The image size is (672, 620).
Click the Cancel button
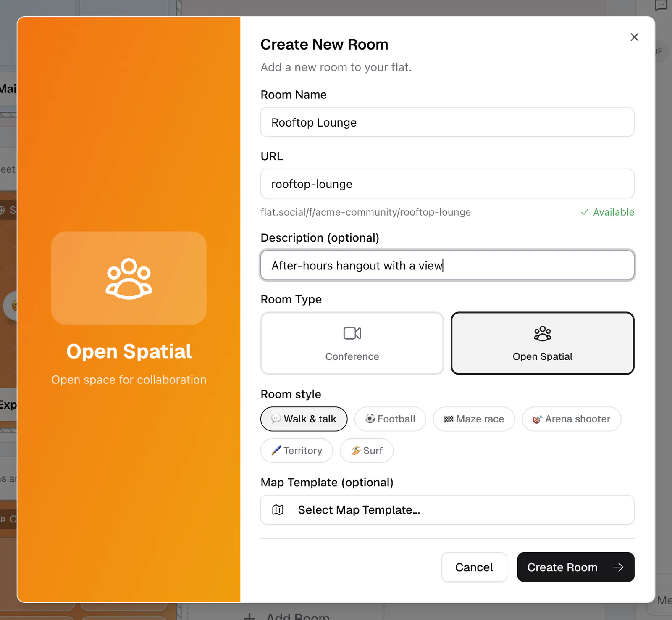(474, 567)
